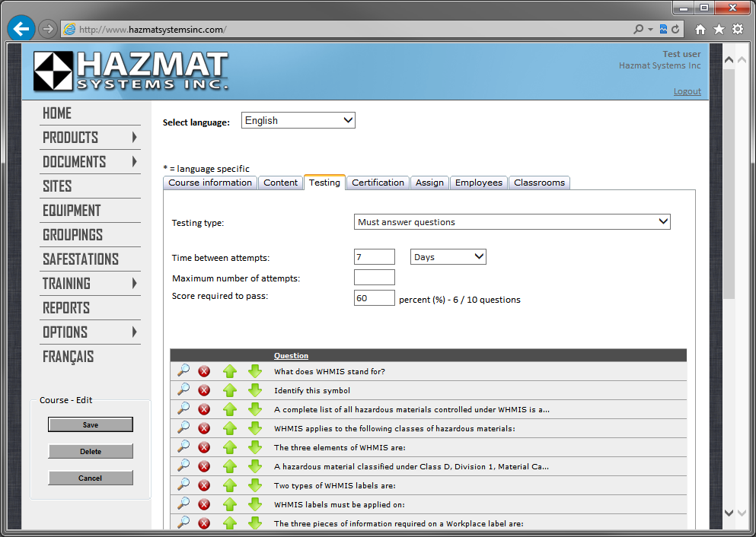
Task: Move 'Two types of WHMIS labels' question down
Action: click(255, 485)
